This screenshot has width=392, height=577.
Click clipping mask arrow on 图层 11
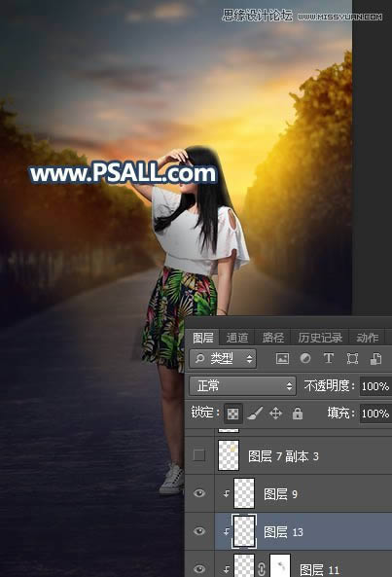point(226,569)
